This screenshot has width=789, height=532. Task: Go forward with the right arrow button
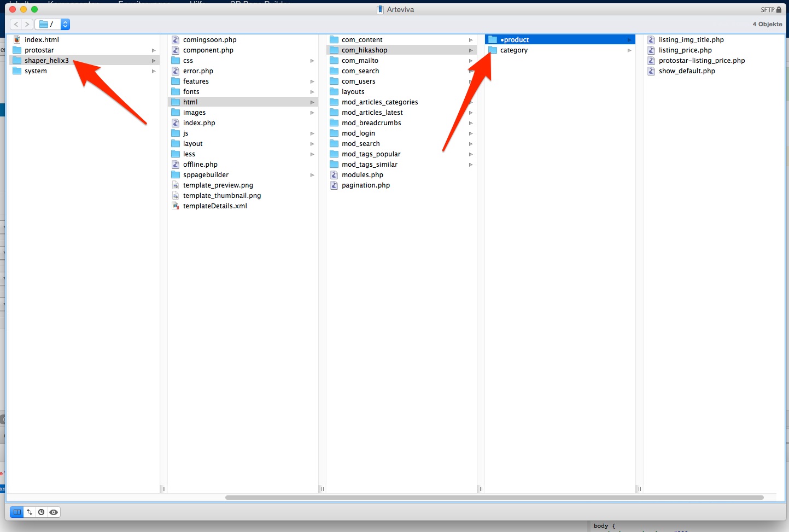tap(27, 24)
